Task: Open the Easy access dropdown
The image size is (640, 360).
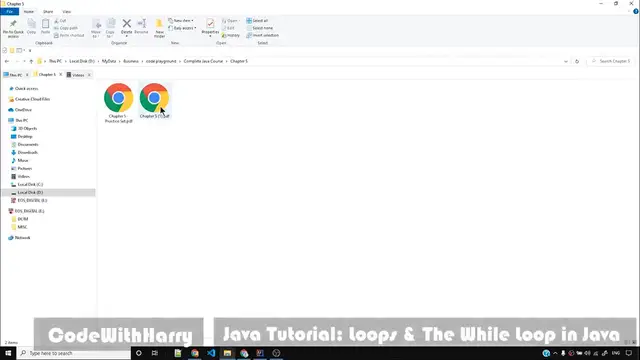Action: (x=182, y=28)
